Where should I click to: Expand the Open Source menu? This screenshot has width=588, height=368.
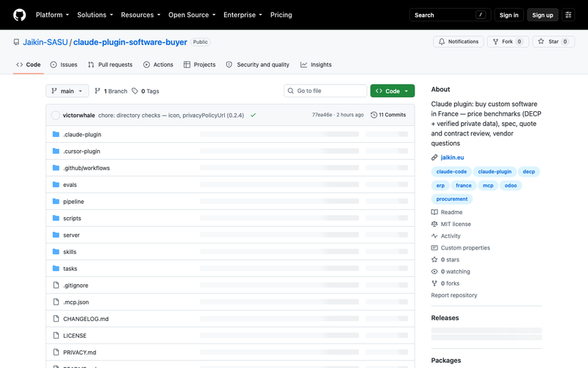click(192, 15)
